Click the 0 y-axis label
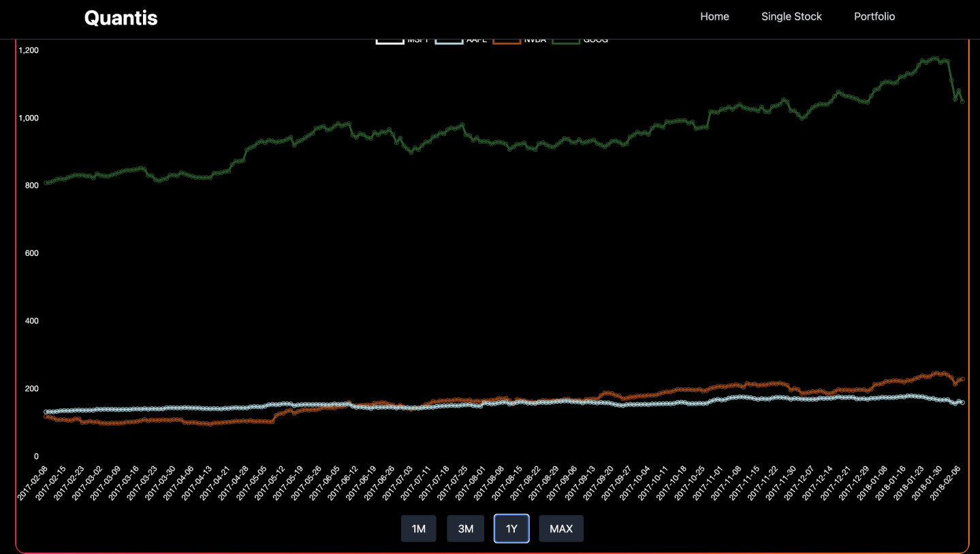The width and height of the screenshot is (980, 554). 36,456
